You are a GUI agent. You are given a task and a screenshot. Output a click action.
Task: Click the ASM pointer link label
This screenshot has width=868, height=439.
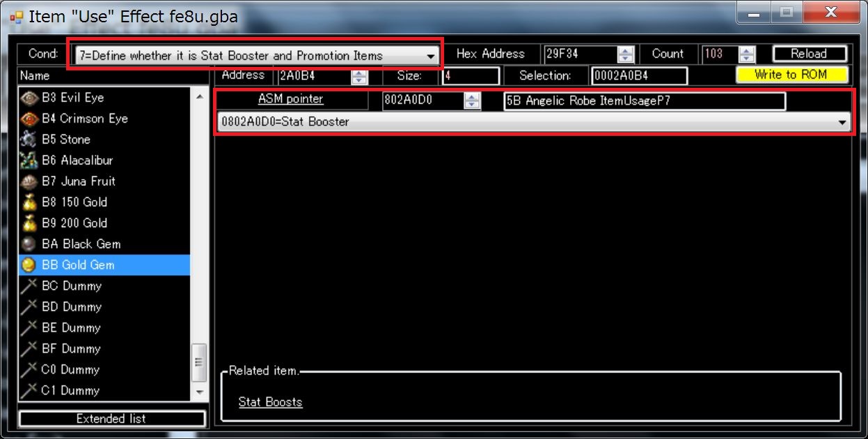point(290,99)
